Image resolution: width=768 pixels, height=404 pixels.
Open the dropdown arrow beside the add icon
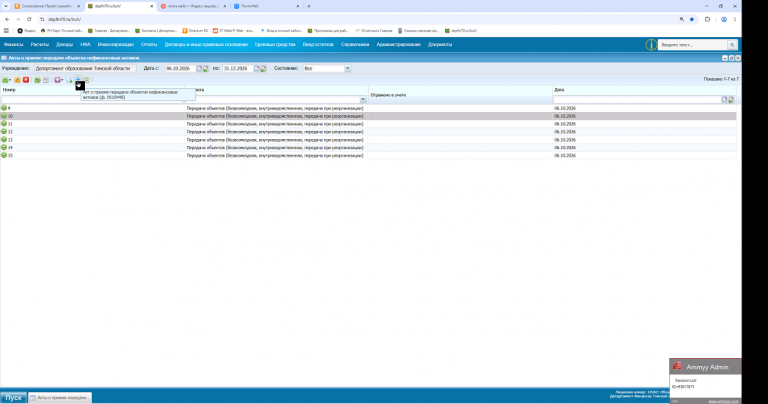(x=10, y=80)
